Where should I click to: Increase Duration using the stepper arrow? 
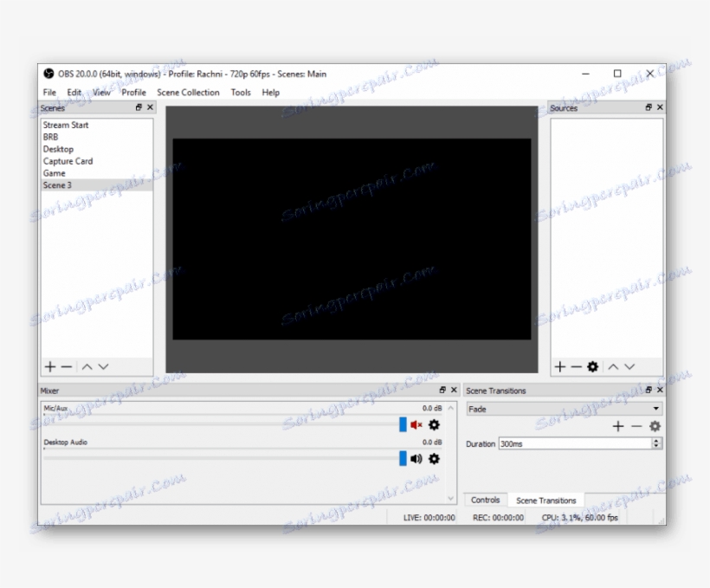click(x=655, y=441)
